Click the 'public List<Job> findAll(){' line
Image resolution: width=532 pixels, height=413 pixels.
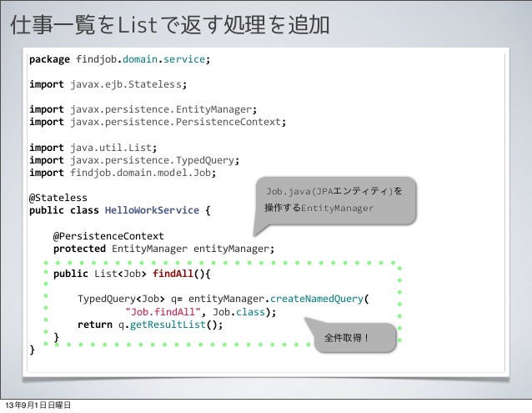tap(132, 274)
